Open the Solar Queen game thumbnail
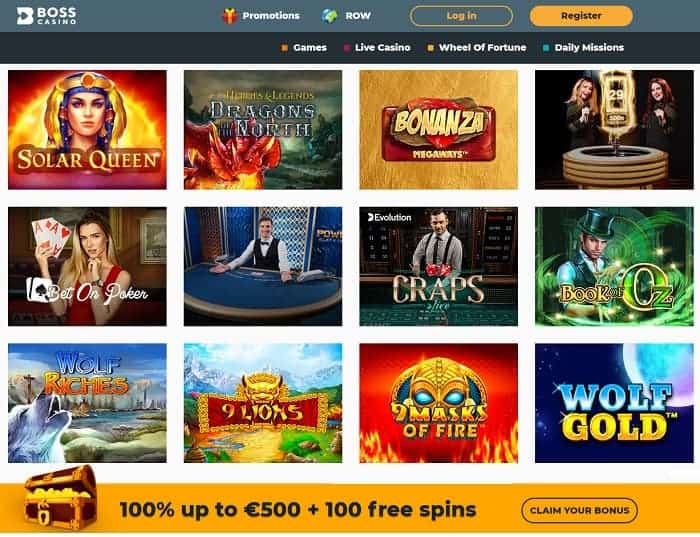 [x=87, y=129]
